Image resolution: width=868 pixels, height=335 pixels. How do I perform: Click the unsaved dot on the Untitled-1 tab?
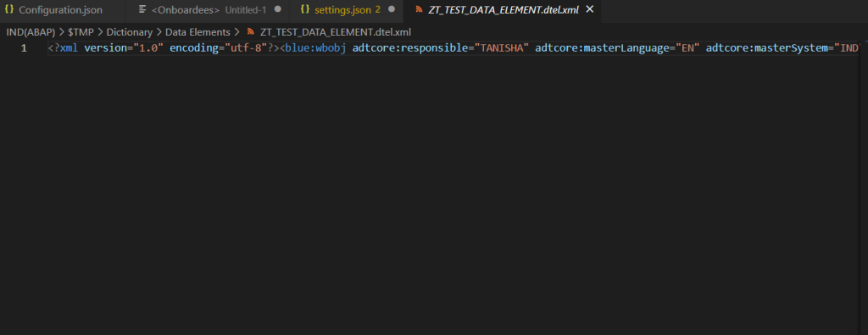277,9
